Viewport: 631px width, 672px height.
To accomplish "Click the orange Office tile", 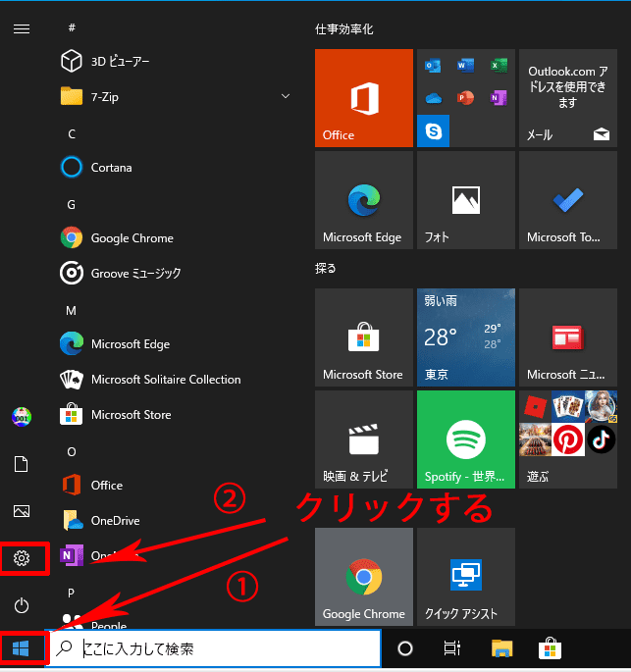I will (x=363, y=97).
